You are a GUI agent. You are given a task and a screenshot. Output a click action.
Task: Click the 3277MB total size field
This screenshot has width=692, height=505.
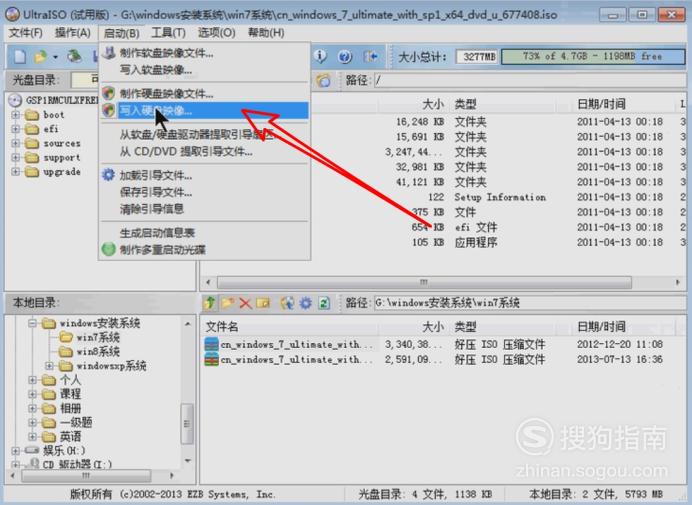click(x=477, y=57)
